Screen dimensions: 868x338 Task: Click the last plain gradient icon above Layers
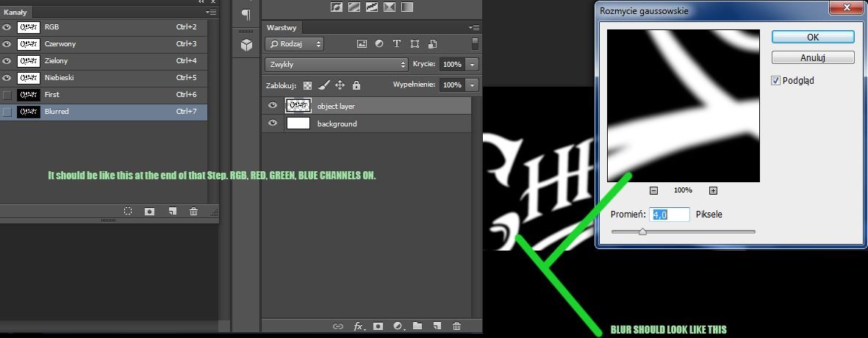click(x=407, y=7)
